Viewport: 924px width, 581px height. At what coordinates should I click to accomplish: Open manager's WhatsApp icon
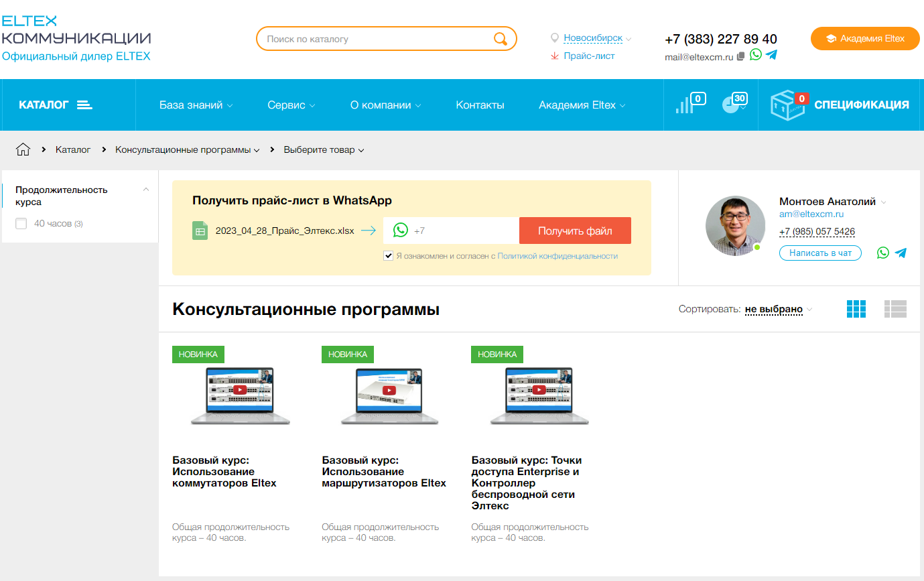click(883, 253)
